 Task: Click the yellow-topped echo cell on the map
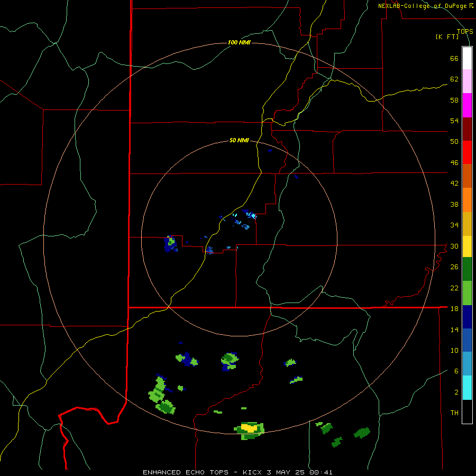pyautogui.click(x=249, y=430)
